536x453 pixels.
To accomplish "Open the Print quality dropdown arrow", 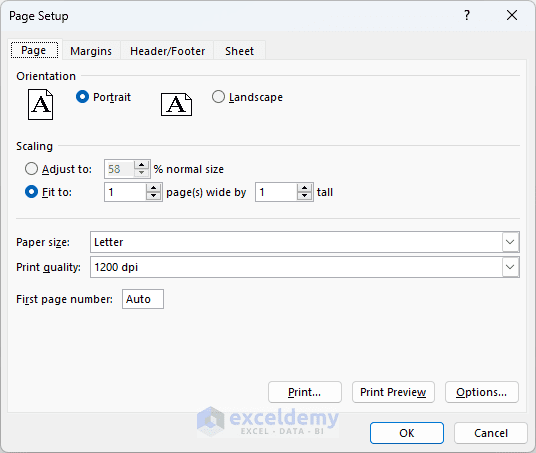I will pos(510,267).
